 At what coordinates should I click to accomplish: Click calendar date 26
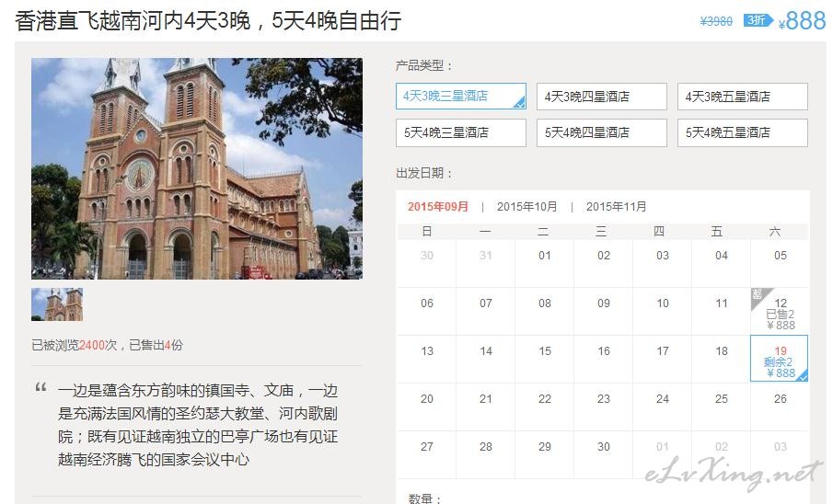(780, 407)
